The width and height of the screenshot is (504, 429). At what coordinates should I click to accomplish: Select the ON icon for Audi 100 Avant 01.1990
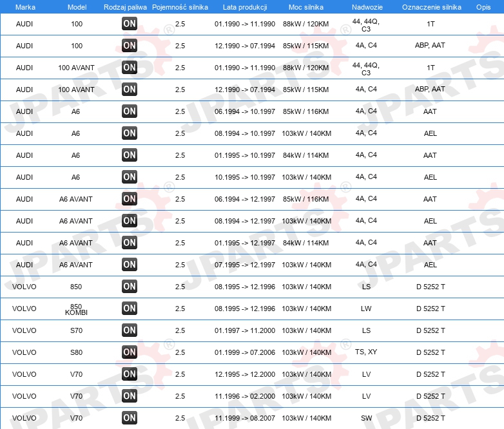tap(130, 68)
